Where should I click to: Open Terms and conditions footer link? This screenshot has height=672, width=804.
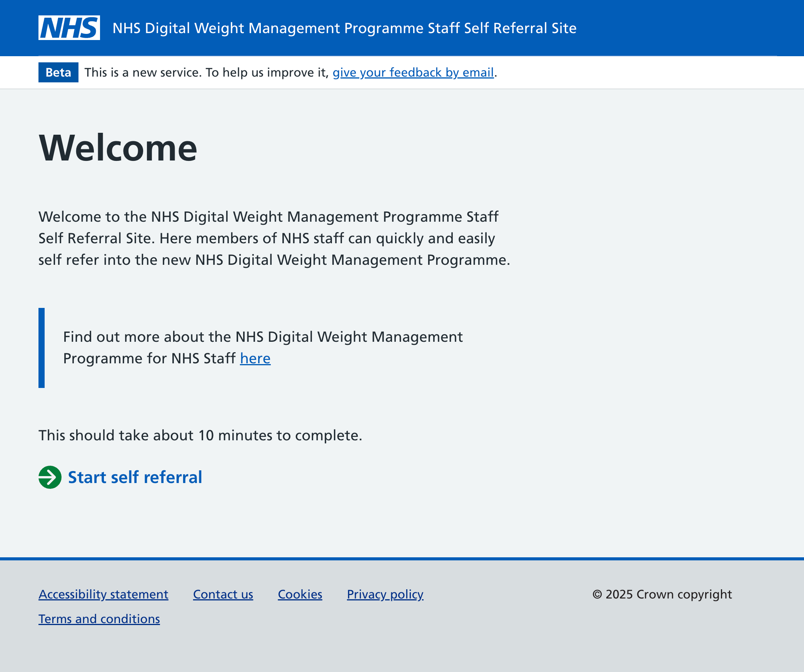(99, 619)
